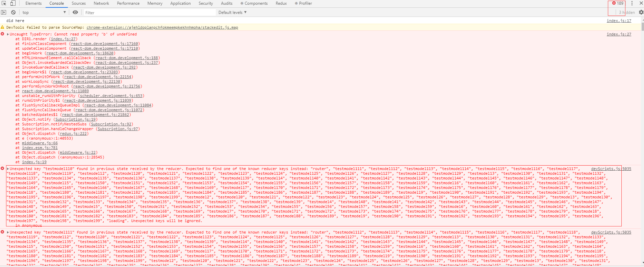This screenshot has height=267, width=644.
Task: Open the React Profiler tab
Action: 303,3
